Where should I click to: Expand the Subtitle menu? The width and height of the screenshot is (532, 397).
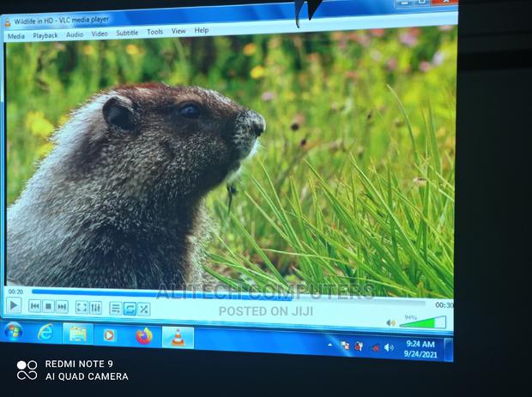click(127, 33)
